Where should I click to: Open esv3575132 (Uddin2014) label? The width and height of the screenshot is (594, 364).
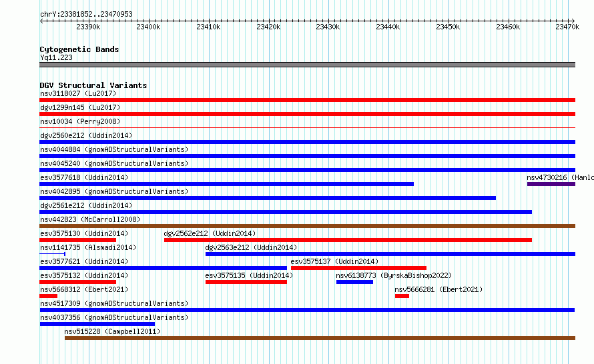pyautogui.click(x=84, y=275)
